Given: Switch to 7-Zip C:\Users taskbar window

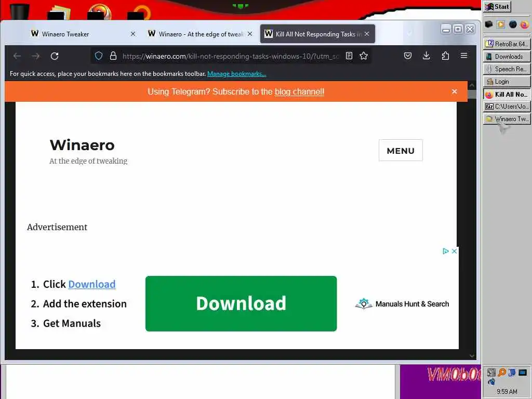Looking at the screenshot, I should [507, 107].
